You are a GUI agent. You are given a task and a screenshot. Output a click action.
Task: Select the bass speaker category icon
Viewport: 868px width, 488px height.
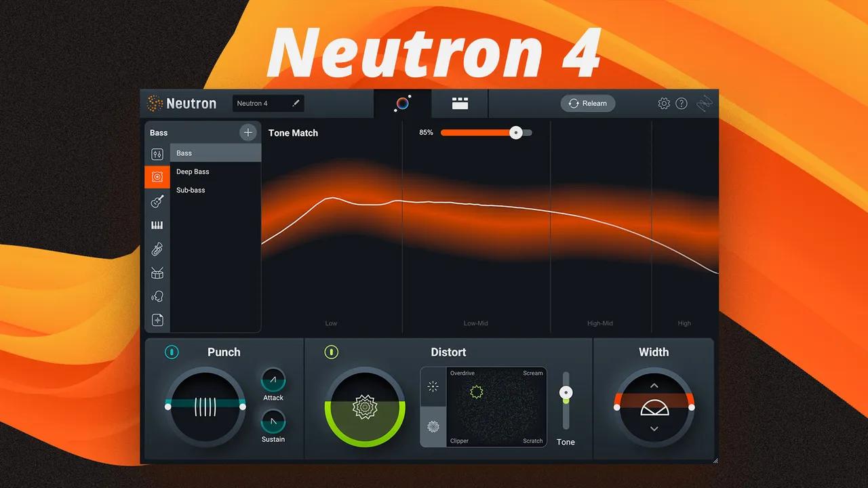[x=157, y=177]
